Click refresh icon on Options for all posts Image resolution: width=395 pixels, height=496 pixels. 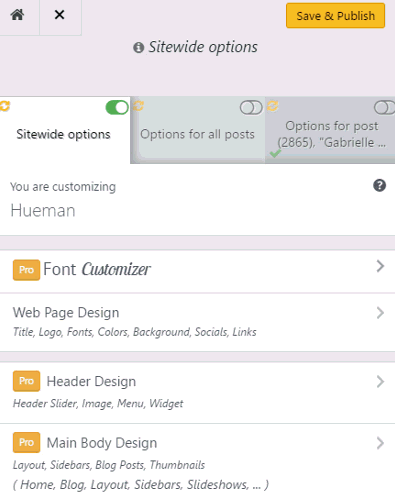tap(138, 106)
